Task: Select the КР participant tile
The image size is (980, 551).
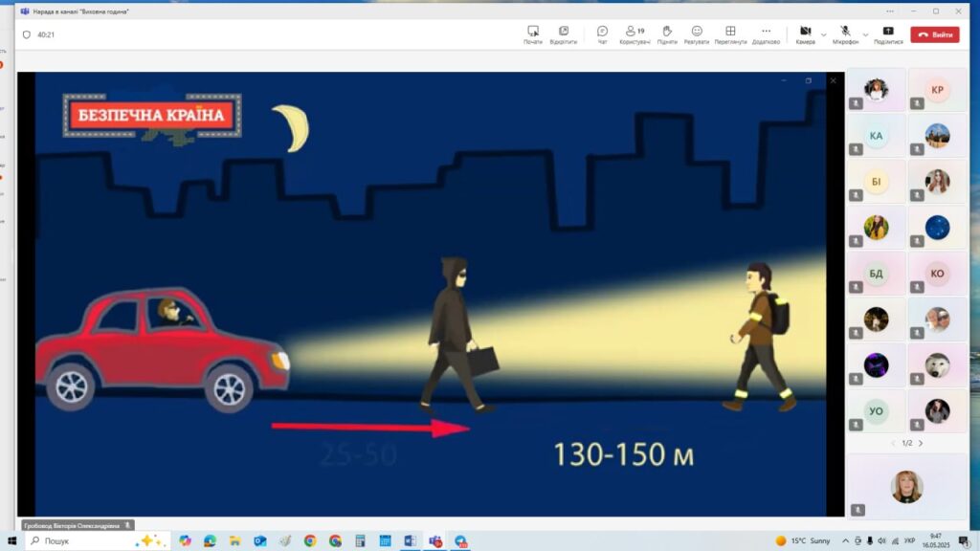Action: [x=937, y=91]
